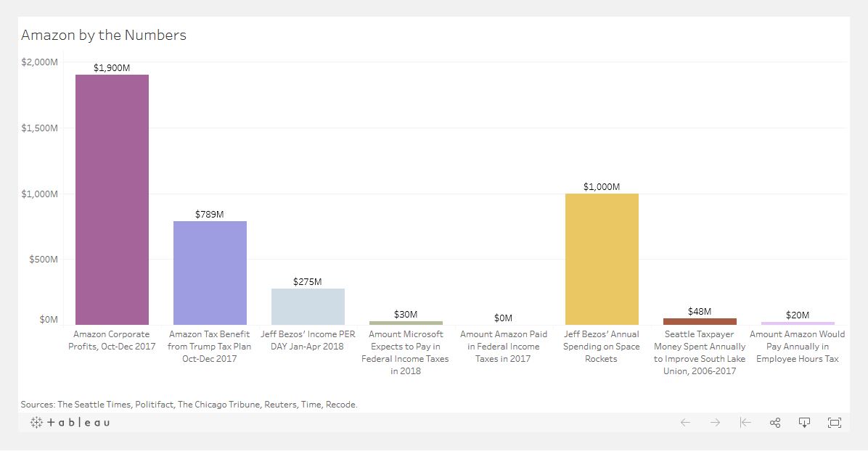This screenshot has height=451, width=868.
Task: Click 'Jeff Bezos' Annual Spending on Space Rockets' label
Action: (x=601, y=347)
